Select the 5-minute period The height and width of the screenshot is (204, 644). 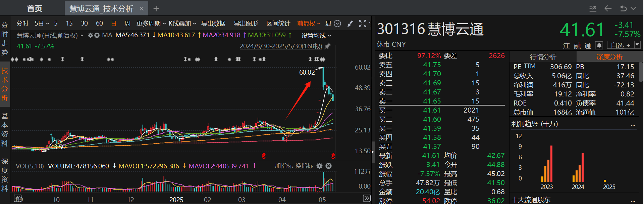coord(56,24)
